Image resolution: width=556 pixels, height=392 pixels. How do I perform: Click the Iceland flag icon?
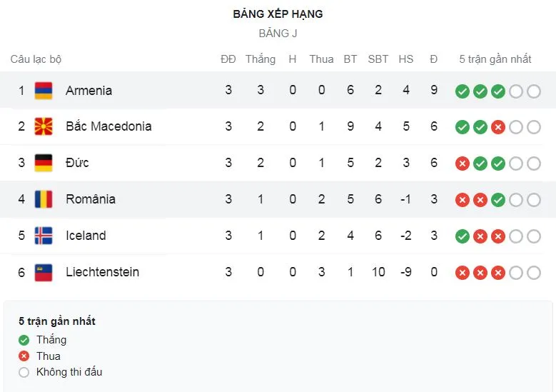(44, 236)
